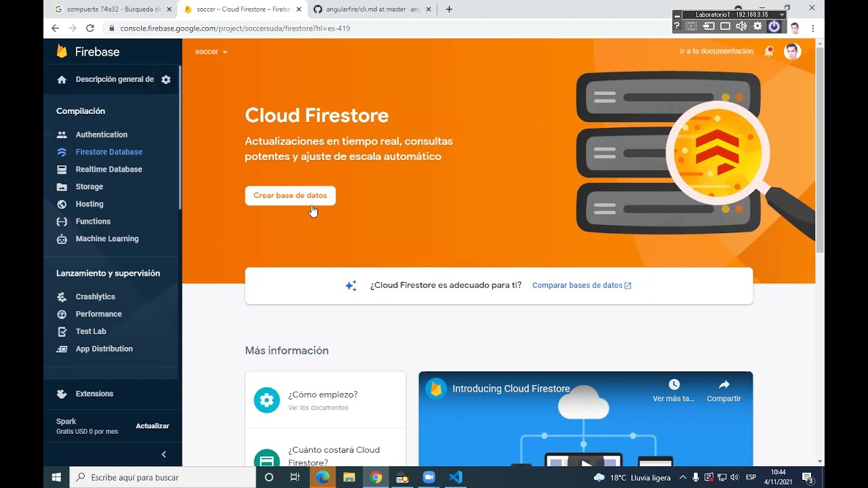This screenshot has width=868, height=488.
Task: Open Ir a la documentación link
Action: 716,51
